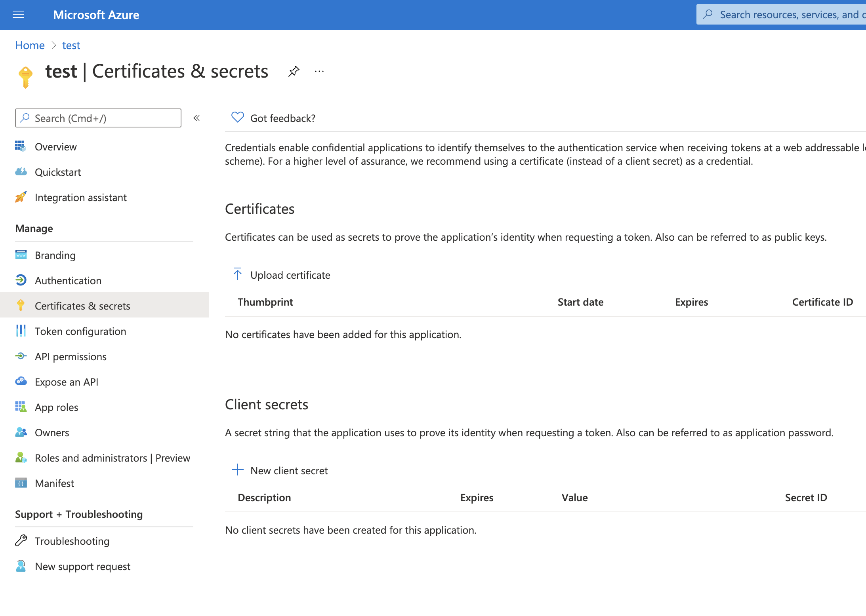
Task: Open Roles and administrators Preview
Action: [112, 458]
